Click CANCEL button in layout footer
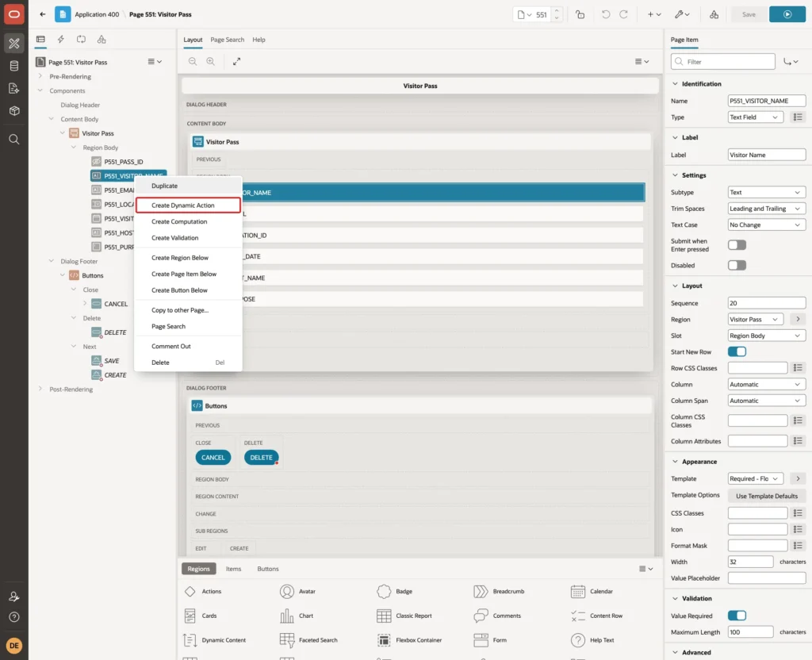Screen dimensions: 812x660 [213, 458]
